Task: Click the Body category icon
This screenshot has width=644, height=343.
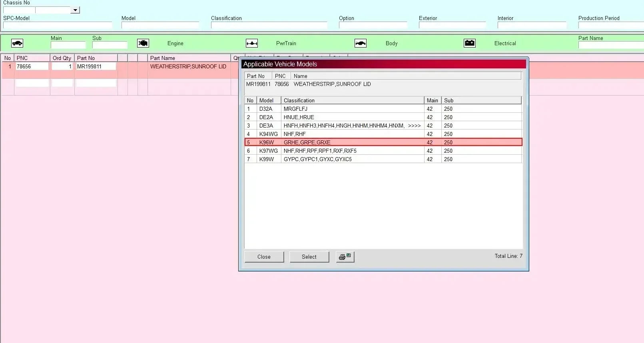Action: [361, 43]
